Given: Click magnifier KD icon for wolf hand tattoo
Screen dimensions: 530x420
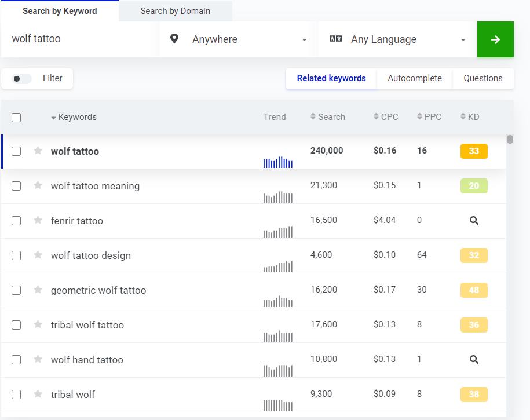Looking at the screenshot, I should click(x=474, y=360).
